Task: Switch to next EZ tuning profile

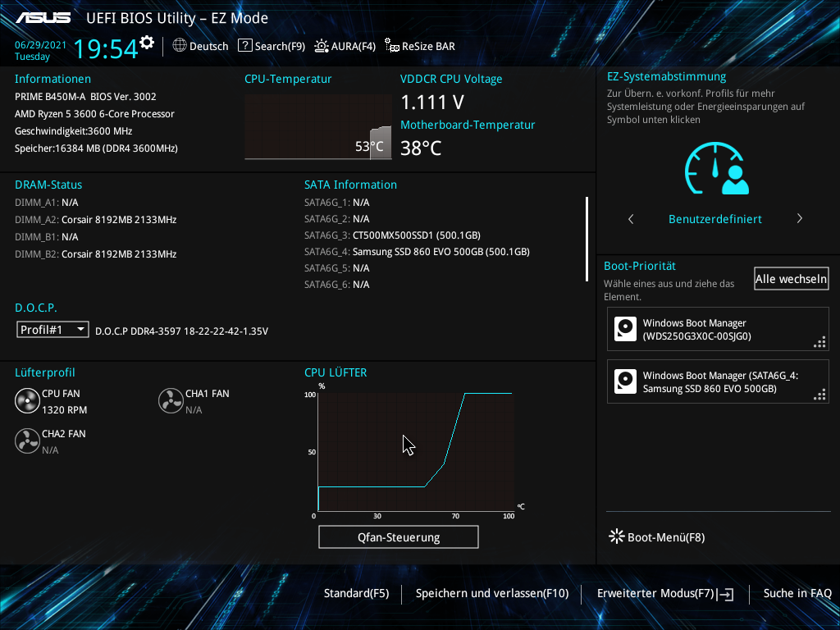Action: click(x=799, y=218)
